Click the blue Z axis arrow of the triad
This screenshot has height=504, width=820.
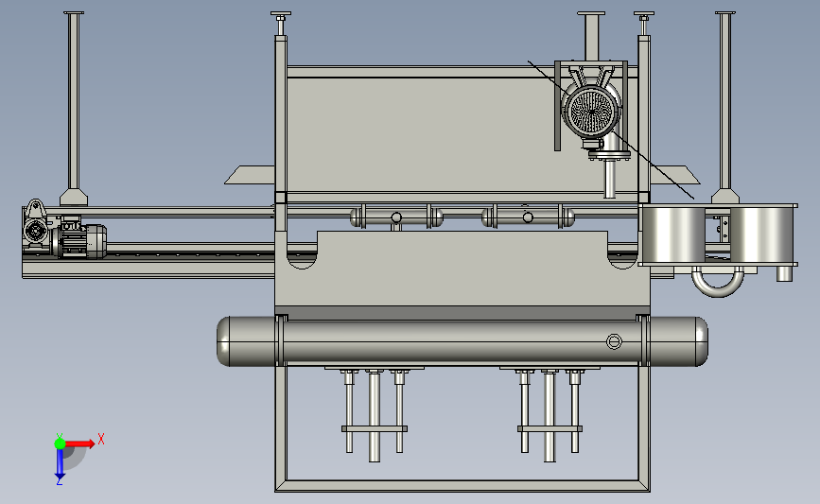point(60,463)
